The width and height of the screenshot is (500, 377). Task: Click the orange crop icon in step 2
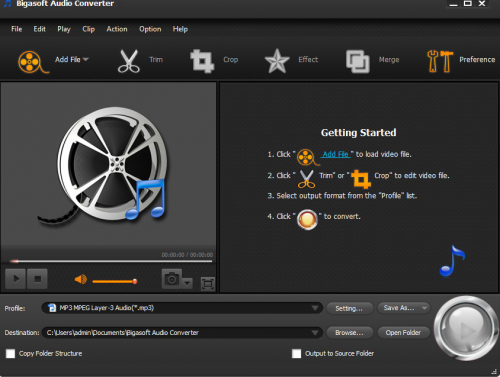[361, 179]
